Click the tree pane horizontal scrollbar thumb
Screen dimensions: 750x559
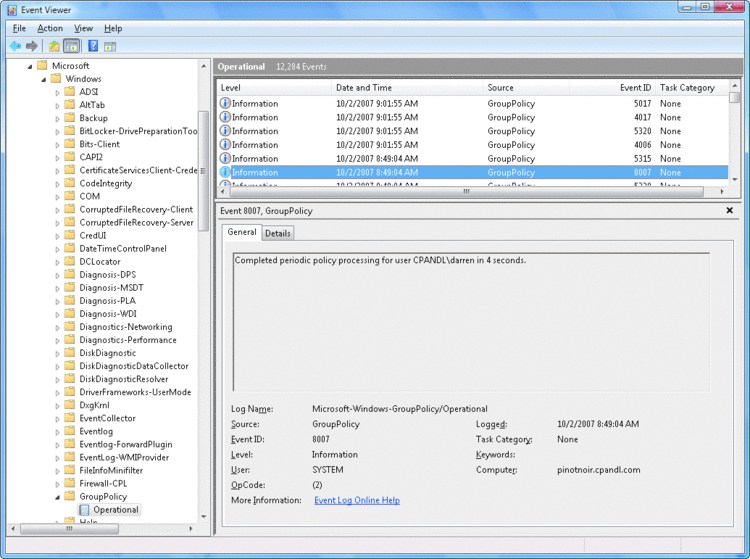69,529
